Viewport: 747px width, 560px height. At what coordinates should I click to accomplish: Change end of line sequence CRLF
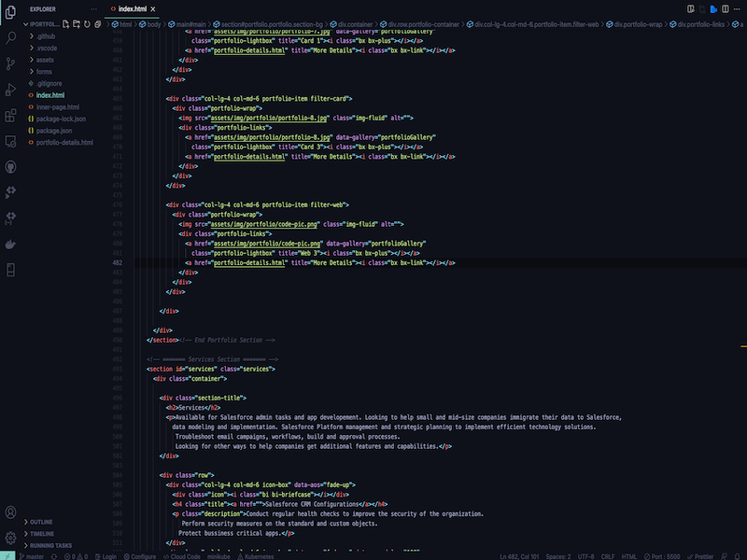[608, 556]
